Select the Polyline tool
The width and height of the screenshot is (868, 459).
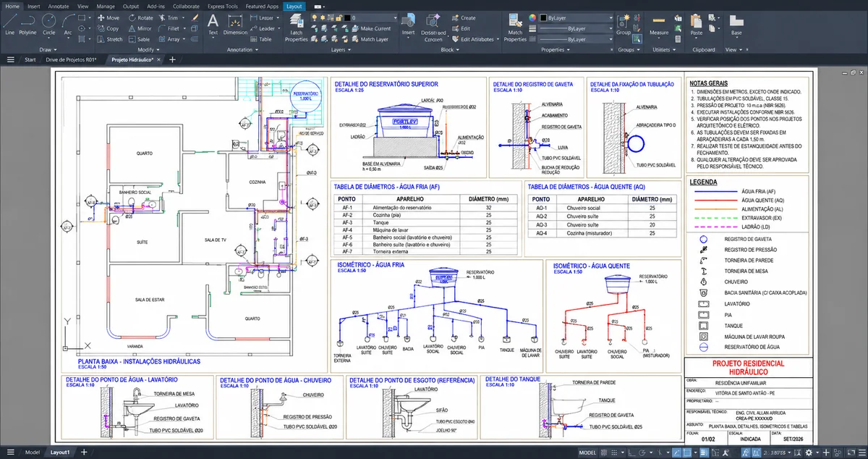[27, 24]
